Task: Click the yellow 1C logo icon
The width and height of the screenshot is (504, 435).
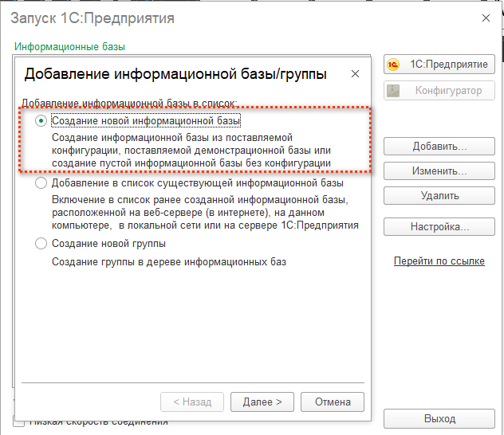Action: [x=393, y=65]
